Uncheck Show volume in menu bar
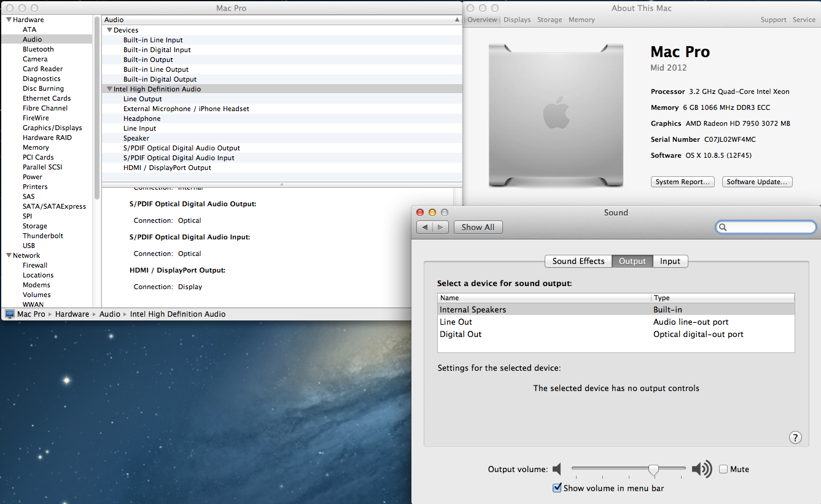Viewport: 821px width, 504px height. pyautogui.click(x=557, y=488)
